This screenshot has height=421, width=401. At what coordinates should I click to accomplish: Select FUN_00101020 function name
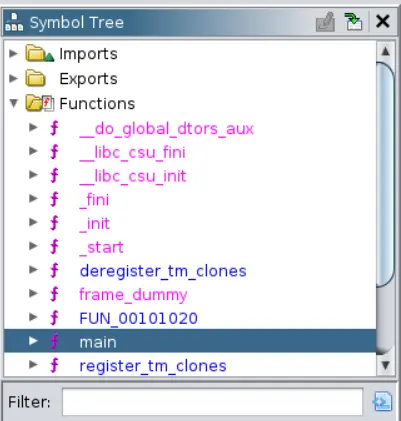click(x=138, y=319)
